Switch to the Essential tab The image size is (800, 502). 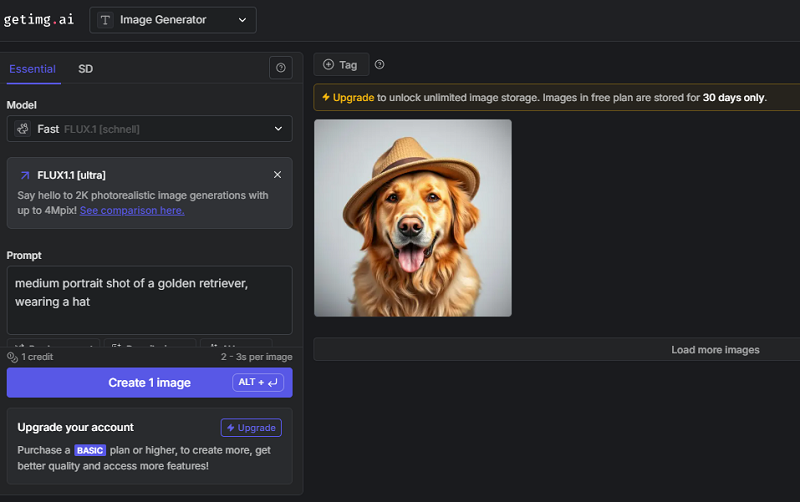pyautogui.click(x=32, y=69)
